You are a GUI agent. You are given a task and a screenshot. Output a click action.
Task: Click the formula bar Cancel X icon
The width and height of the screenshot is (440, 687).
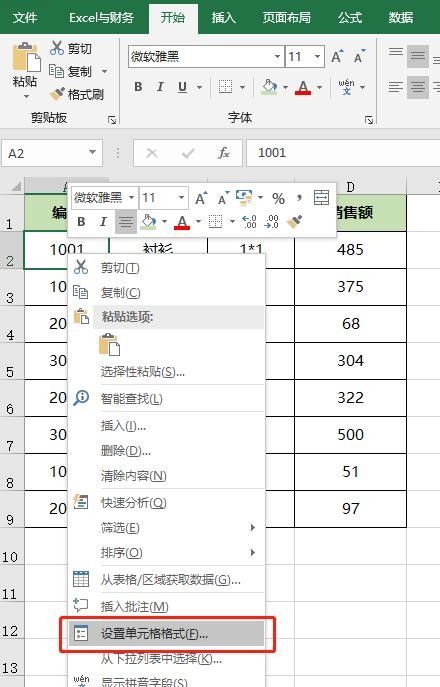[x=152, y=153]
